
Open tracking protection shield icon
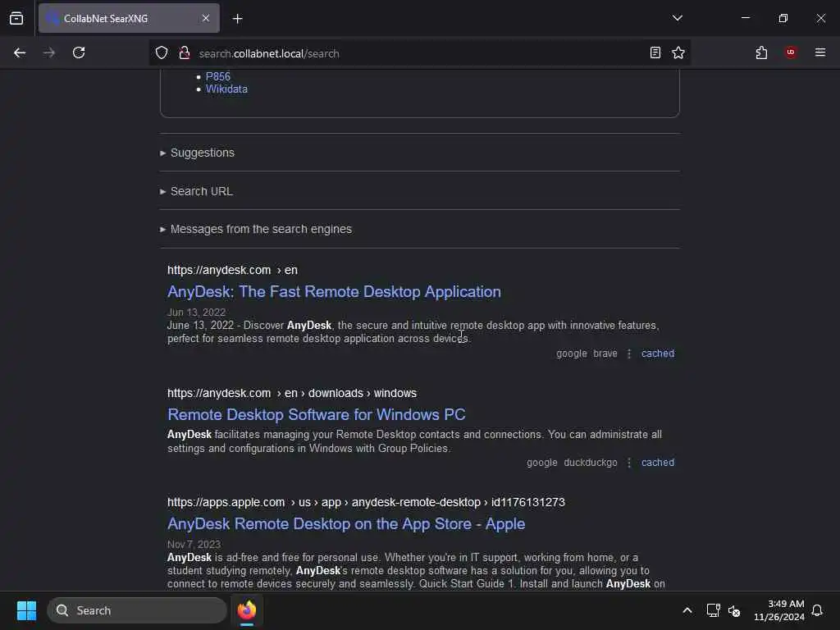pos(162,52)
